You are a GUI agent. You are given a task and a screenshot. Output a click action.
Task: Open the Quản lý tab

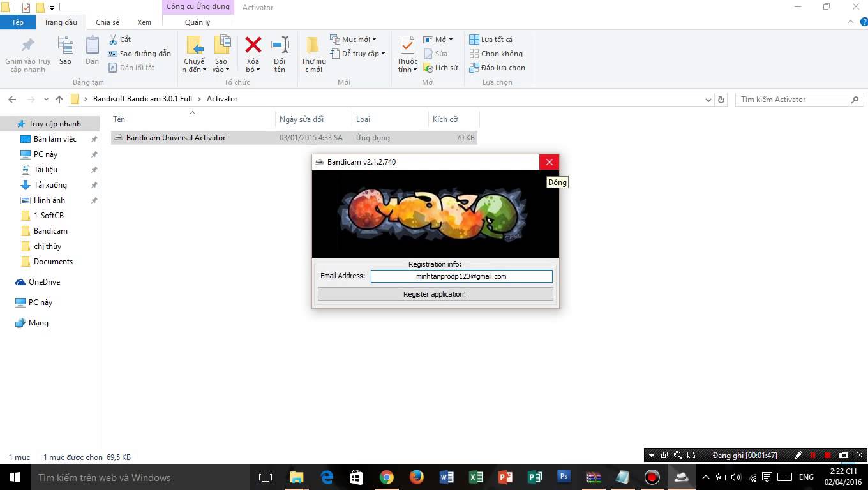coord(198,22)
